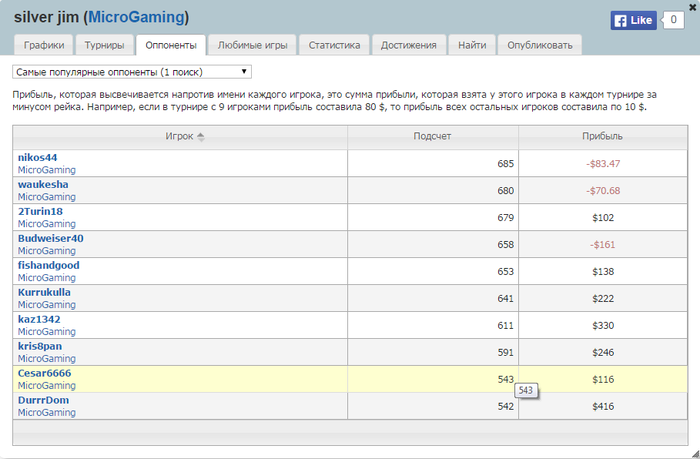Image resolution: width=700 pixels, height=459 pixels.
Task: Close the popup with the X icon
Action: pyautogui.click(x=692, y=7)
